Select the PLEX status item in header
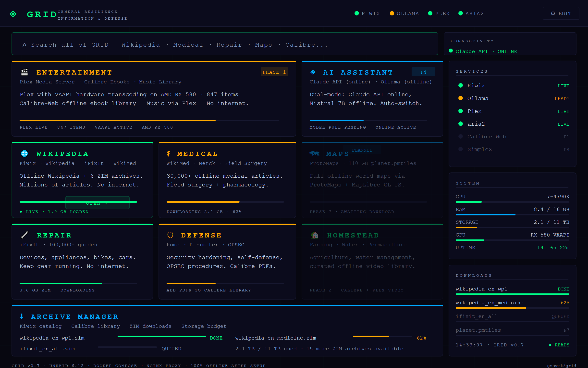Viewport: 588px width, 368px height. (x=439, y=13)
